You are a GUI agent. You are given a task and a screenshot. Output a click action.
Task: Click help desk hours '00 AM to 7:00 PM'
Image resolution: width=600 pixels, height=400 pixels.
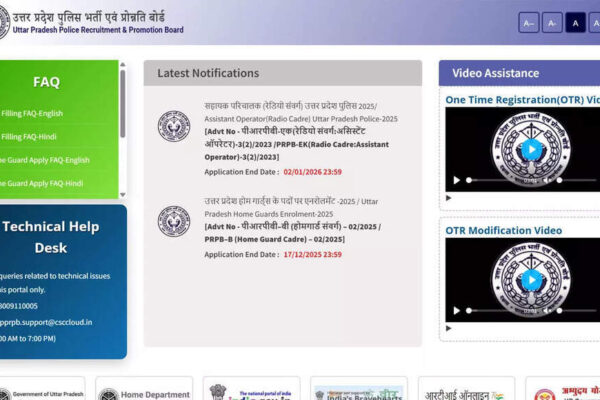28,338
